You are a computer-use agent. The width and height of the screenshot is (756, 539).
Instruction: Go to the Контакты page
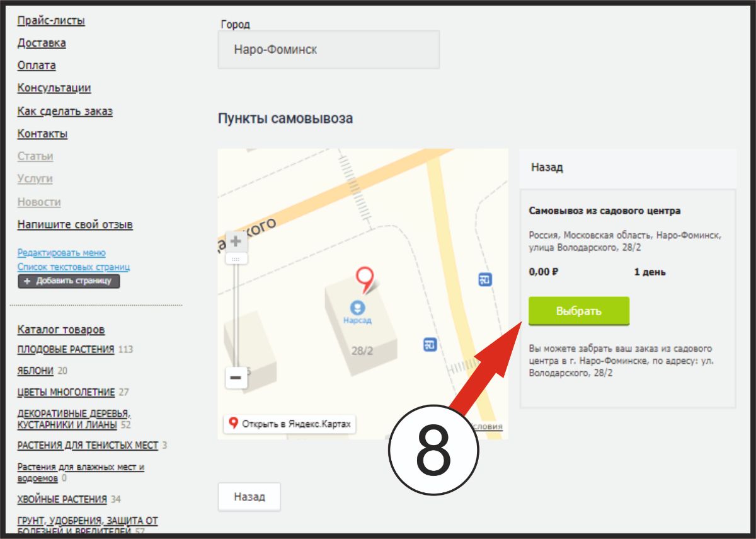[x=42, y=134]
